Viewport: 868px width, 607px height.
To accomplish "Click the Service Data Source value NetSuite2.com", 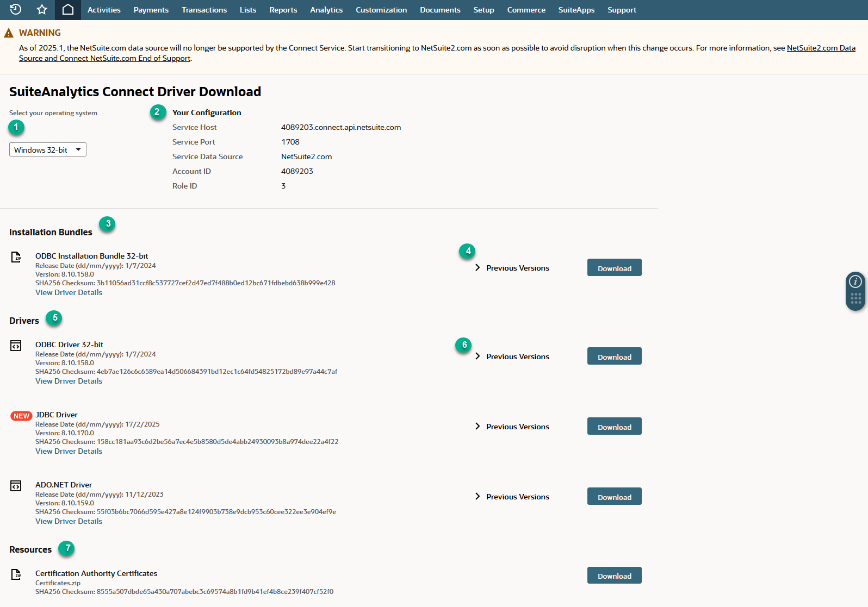I will click(x=306, y=157).
